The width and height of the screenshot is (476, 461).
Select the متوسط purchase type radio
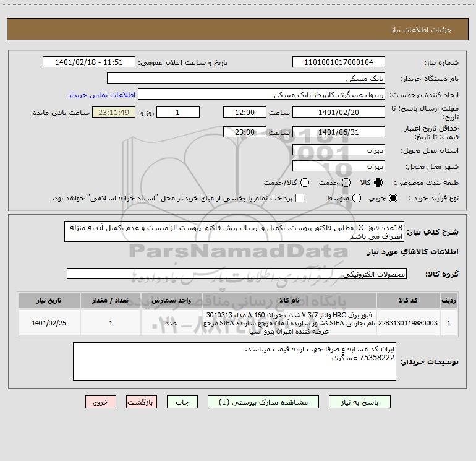coord(357,198)
